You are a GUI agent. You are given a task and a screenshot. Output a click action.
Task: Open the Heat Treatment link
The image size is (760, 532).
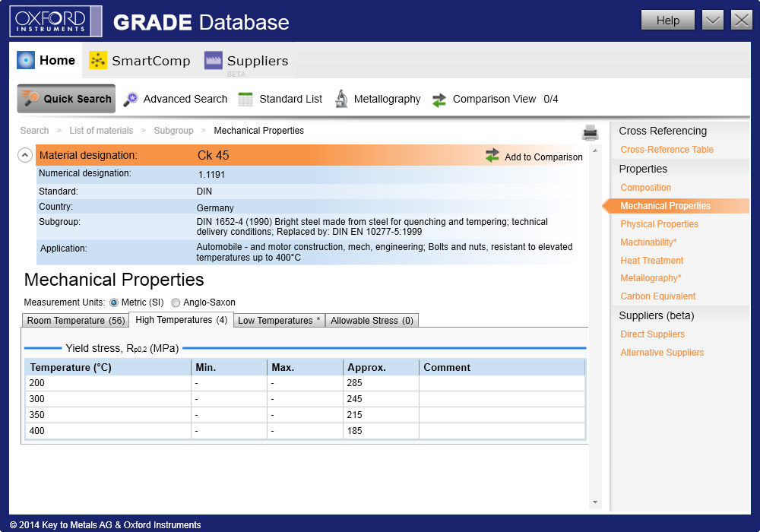click(x=652, y=260)
